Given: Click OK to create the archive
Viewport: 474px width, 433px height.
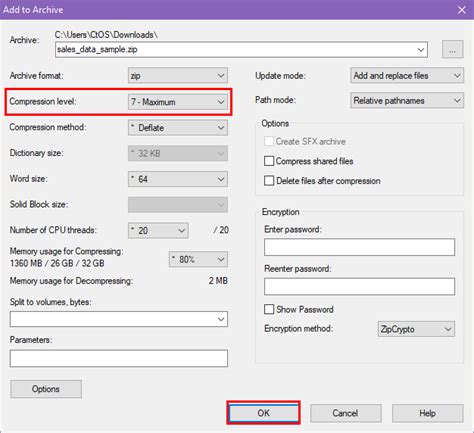Looking at the screenshot, I should pos(263,413).
